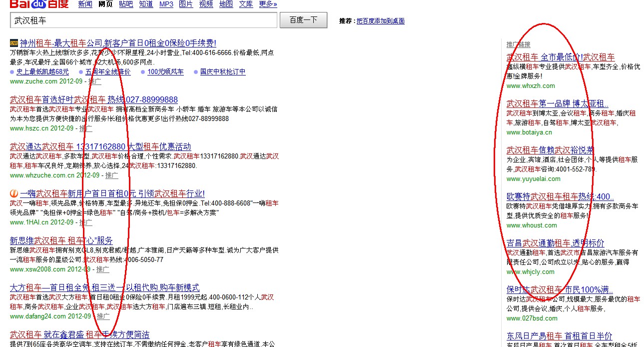Open the sidebar ad 武汉租车第一品牌 博太亚租
The height and width of the screenshot is (347, 644).
coord(557,104)
